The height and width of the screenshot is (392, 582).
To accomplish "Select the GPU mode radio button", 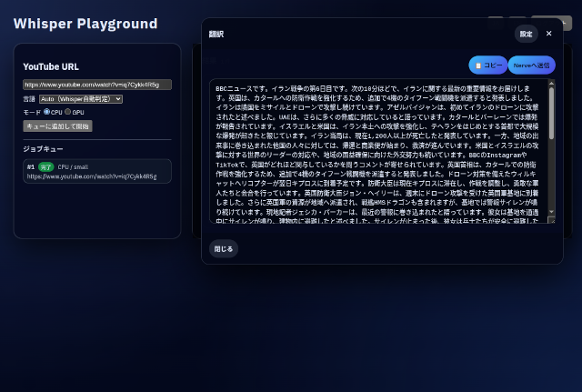I will point(67,112).
